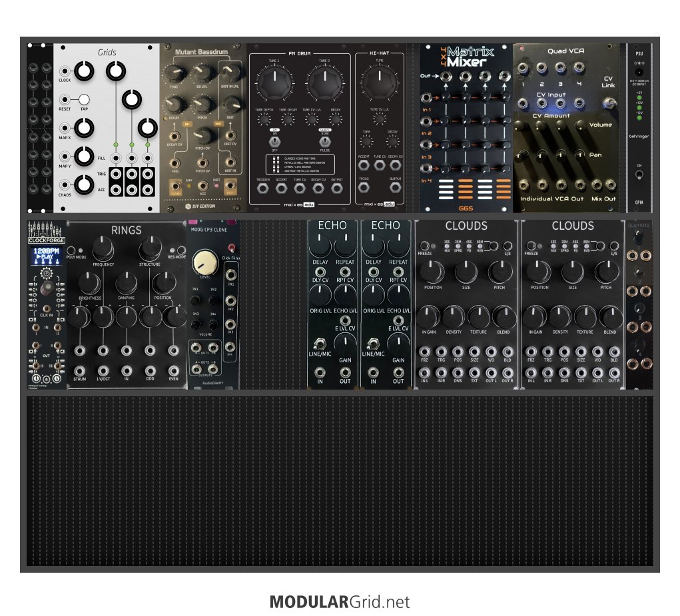The image size is (680, 616).
Task: Click input jack 4 on Quad VCA
Action: point(579,68)
